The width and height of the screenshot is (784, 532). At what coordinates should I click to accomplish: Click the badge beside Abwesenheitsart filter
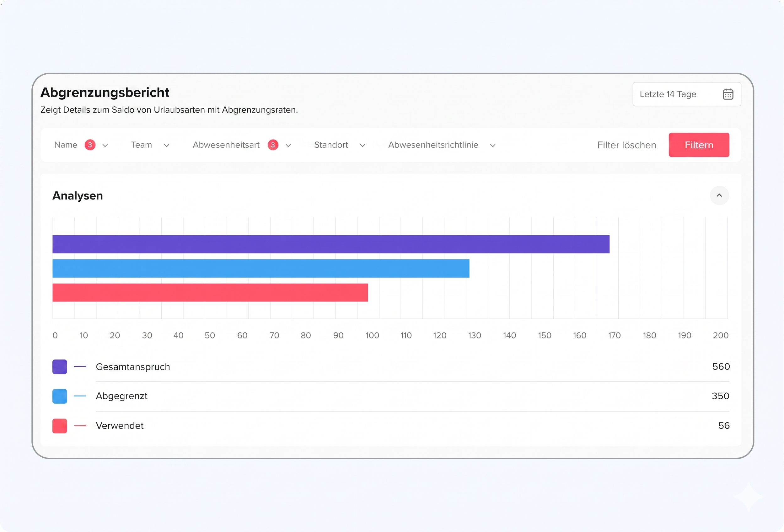pyautogui.click(x=272, y=145)
